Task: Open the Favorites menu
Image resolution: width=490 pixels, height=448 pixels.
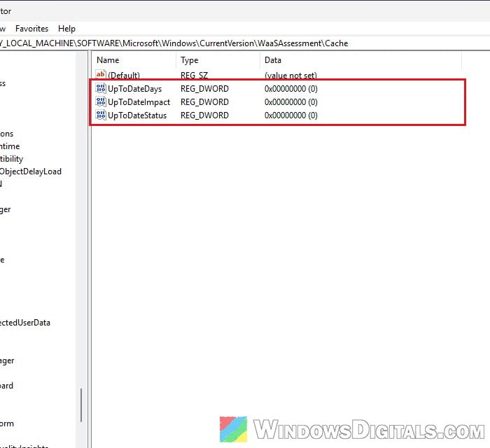Action: (32, 29)
